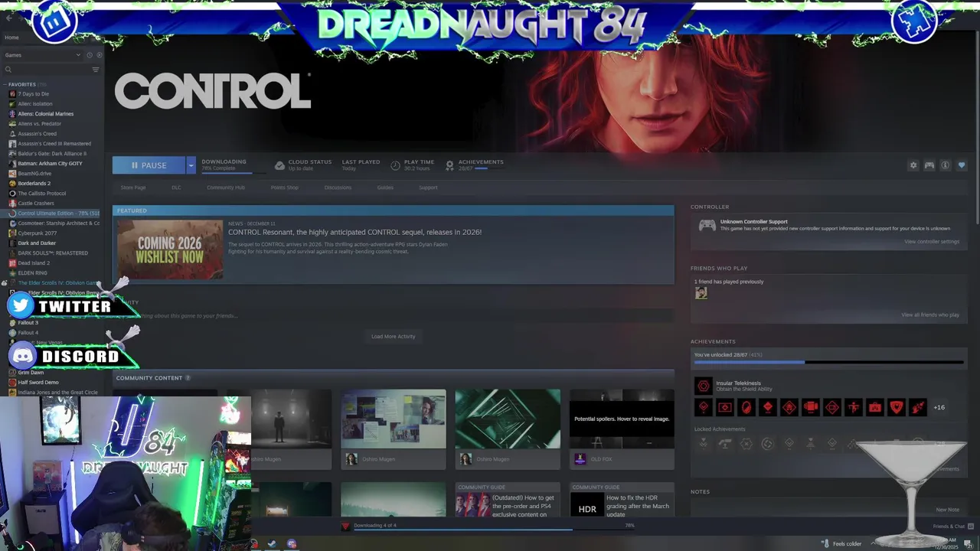Click the gamepad icon in Controller panel
Viewport: 980px width, 551px height.
point(707,225)
